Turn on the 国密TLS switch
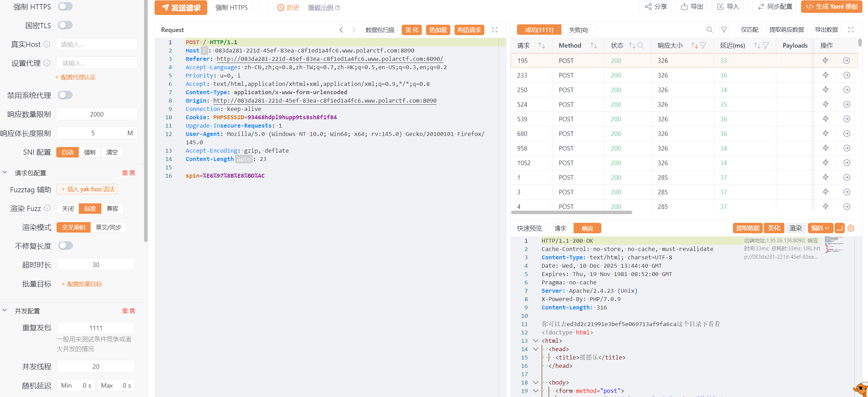 (x=65, y=25)
